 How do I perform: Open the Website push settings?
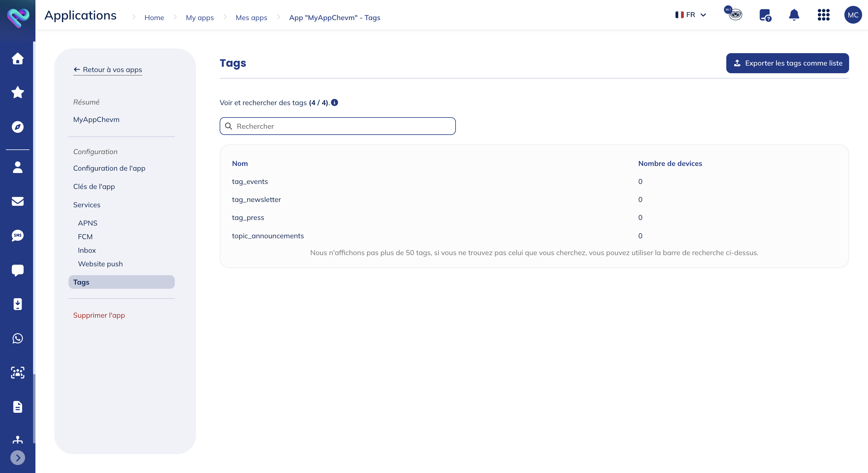(100, 264)
